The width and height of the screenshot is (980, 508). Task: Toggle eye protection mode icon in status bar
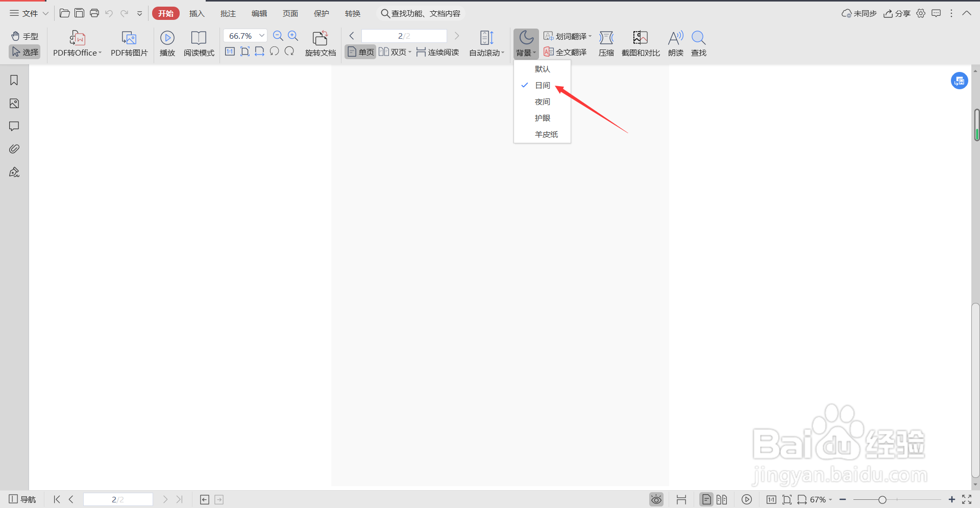coord(656,499)
